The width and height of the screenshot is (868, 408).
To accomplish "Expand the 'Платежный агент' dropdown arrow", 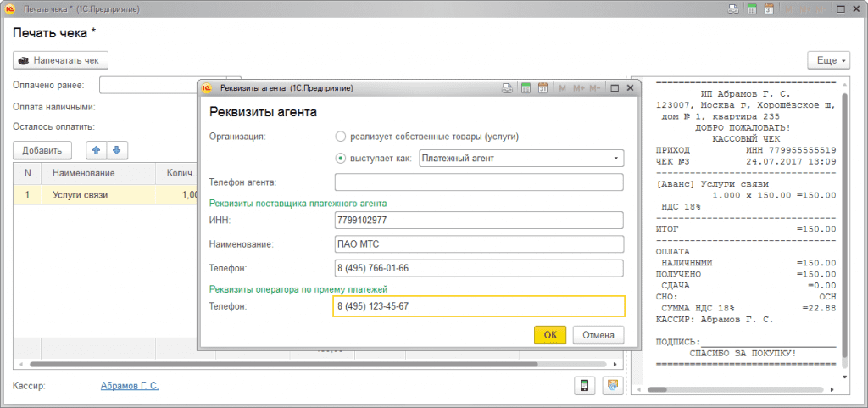I will [x=615, y=159].
